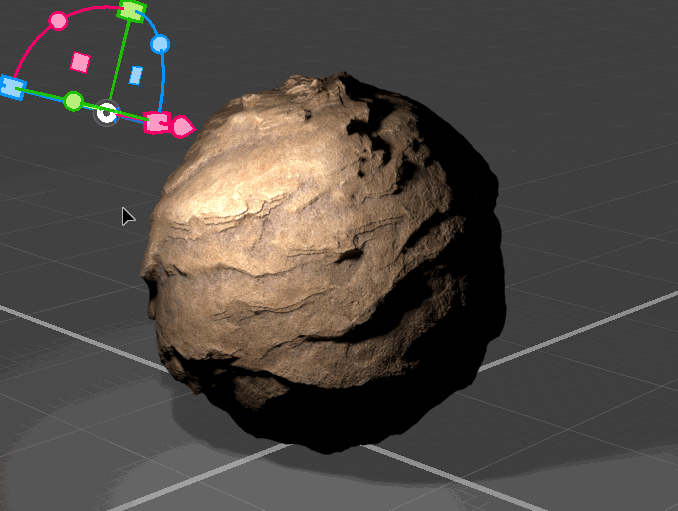This screenshot has width=678, height=511.
Task: Click the blue square handle at the gizmo's left end
Action: click(x=13, y=87)
